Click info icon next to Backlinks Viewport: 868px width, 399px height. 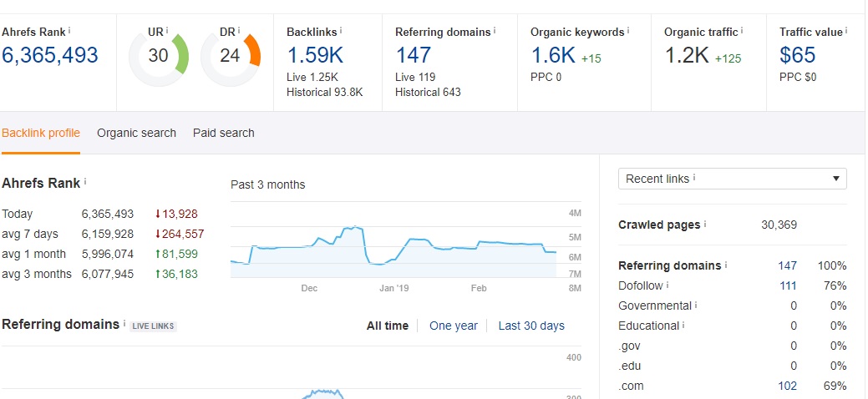coord(341,31)
